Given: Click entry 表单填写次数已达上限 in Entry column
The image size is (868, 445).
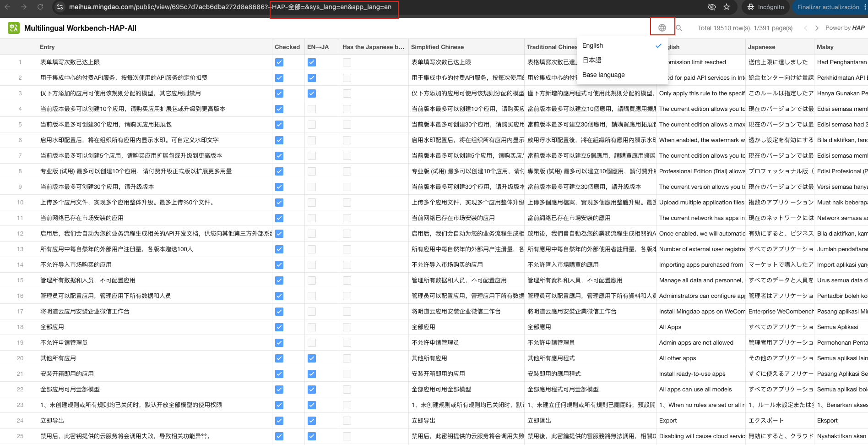Looking at the screenshot, I should (x=70, y=62).
